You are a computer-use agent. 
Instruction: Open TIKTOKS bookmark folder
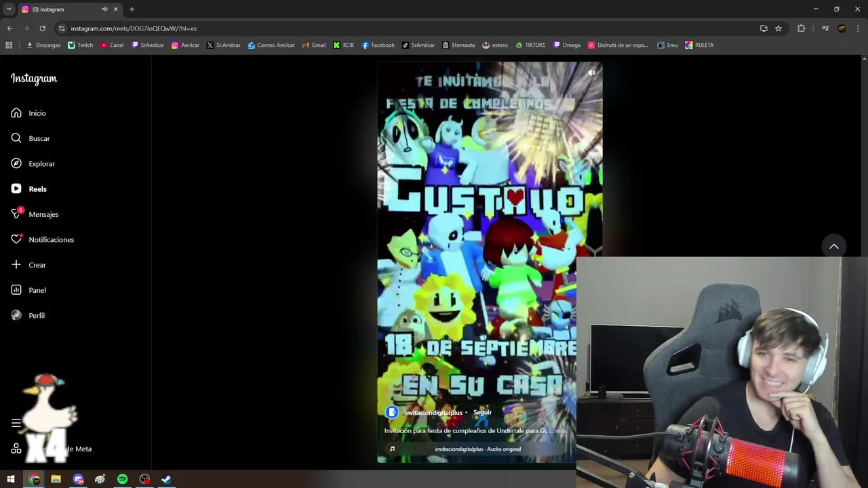pyautogui.click(x=530, y=45)
